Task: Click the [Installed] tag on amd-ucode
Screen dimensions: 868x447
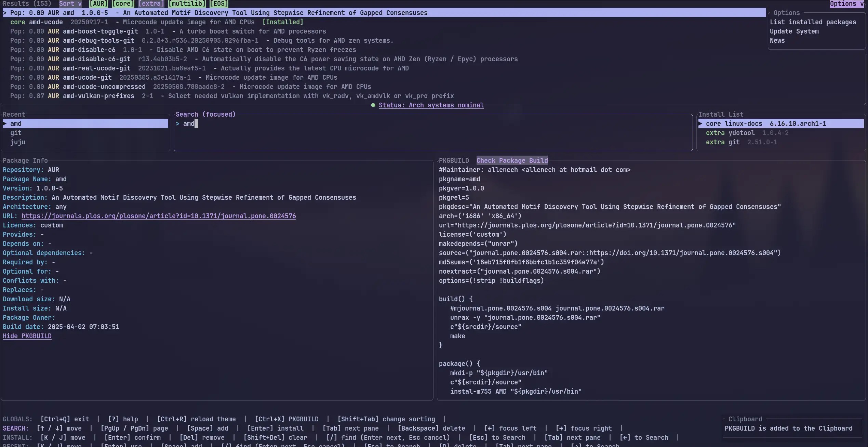Action: (x=283, y=22)
